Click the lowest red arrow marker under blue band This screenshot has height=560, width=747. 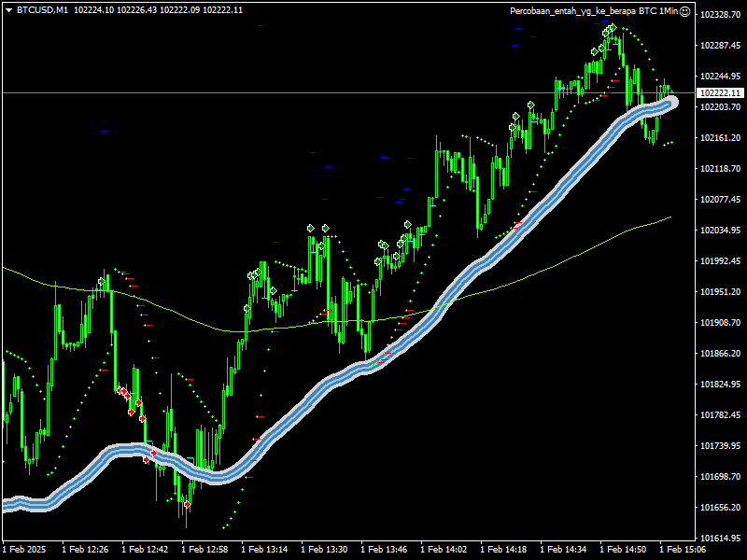187,504
